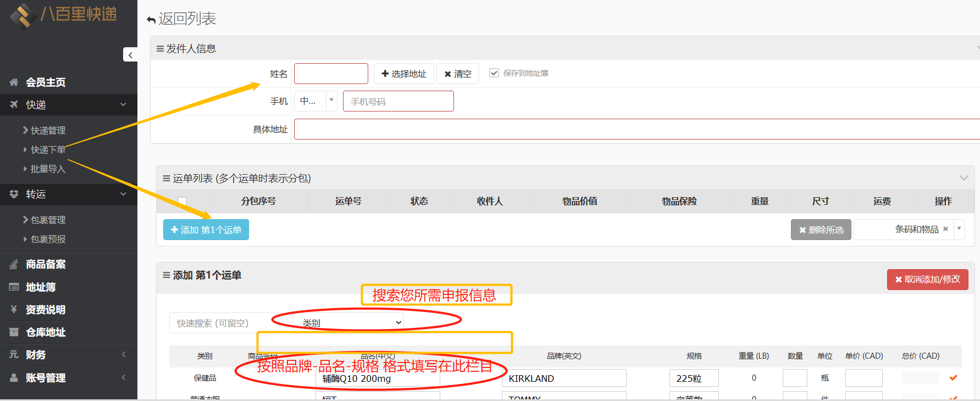Image resolution: width=980 pixels, height=401 pixels.
Task: Click the 取消添加/修改 button
Action: pyautogui.click(x=928, y=279)
